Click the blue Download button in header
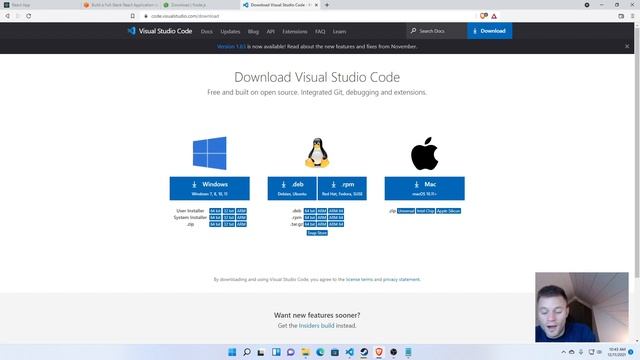This screenshot has width=640, height=360. (x=489, y=31)
